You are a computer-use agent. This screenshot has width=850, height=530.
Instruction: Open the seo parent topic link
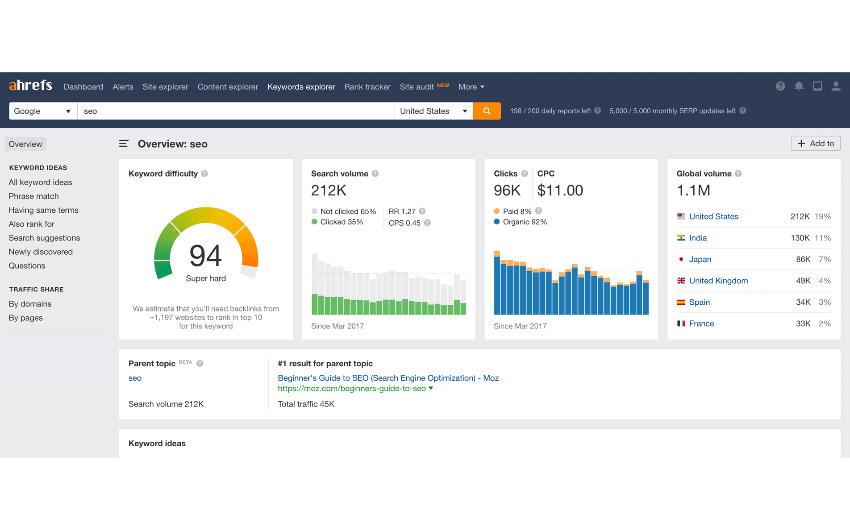[134, 378]
